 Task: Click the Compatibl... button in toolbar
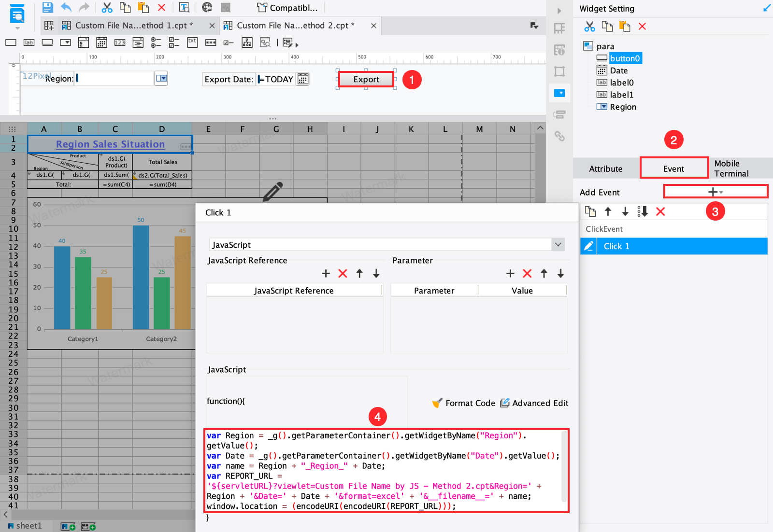(287, 7)
